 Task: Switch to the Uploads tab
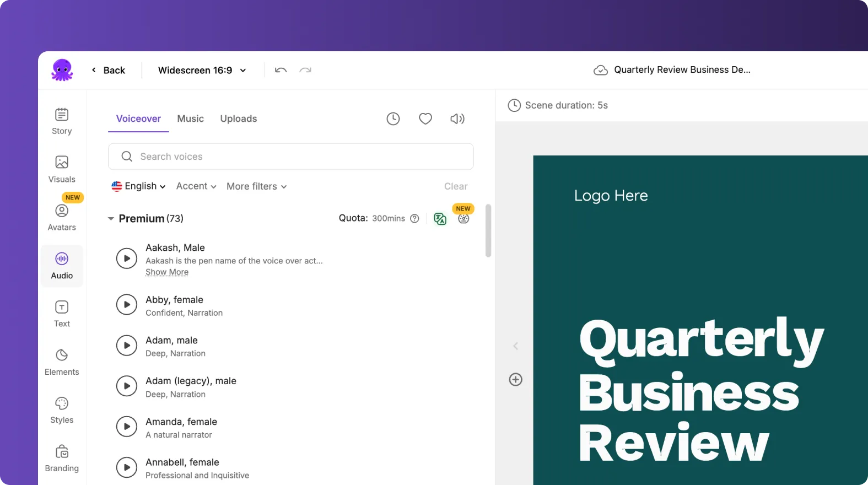(238, 118)
